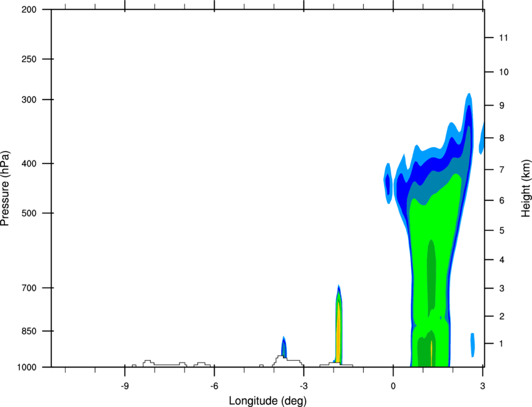Pick the 1 km height label
The width and height of the screenshot is (532, 407).
coord(502,344)
